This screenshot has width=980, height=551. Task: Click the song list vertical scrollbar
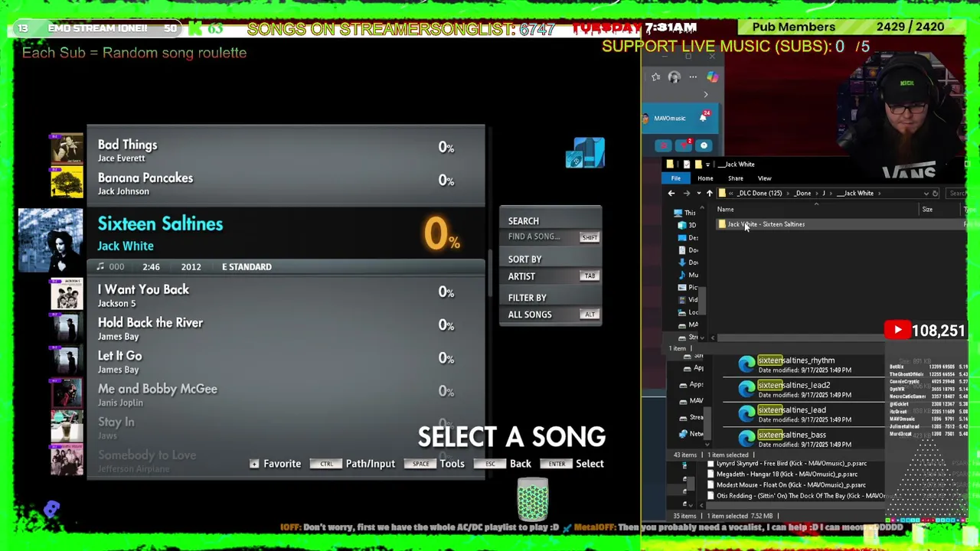click(489, 272)
